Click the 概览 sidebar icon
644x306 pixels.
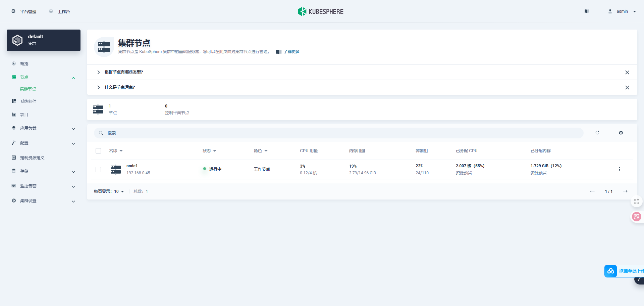pos(14,63)
